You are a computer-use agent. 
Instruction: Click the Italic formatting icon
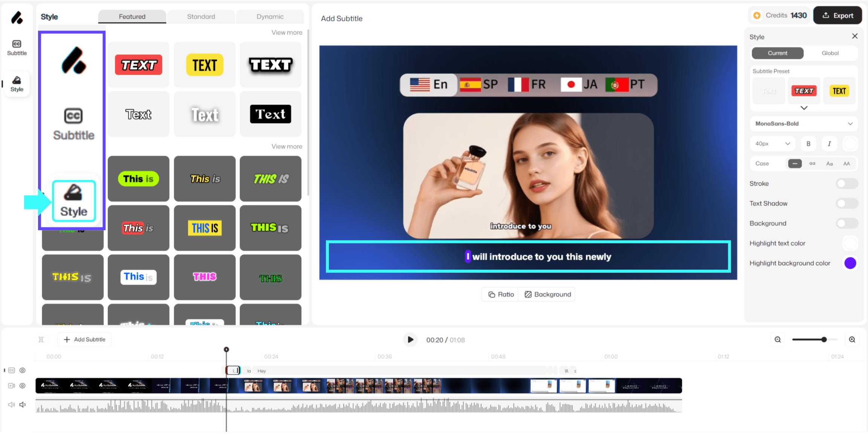click(x=829, y=144)
